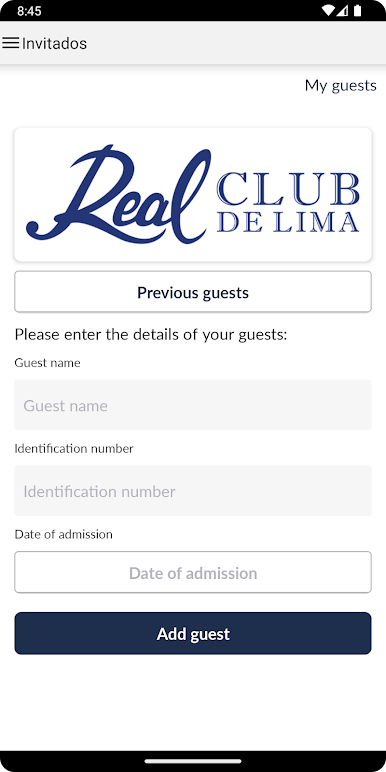Tap the battery status icon

tap(357, 10)
